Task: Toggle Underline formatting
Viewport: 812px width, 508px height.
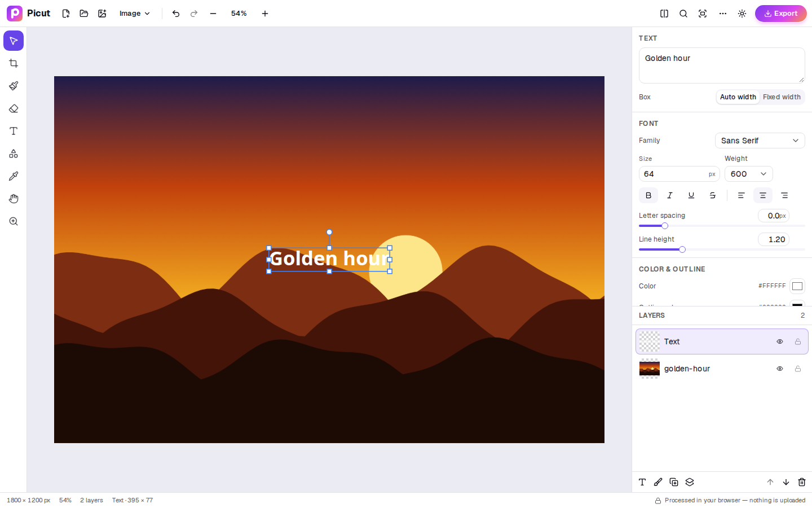Action: pyautogui.click(x=691, y=195)
